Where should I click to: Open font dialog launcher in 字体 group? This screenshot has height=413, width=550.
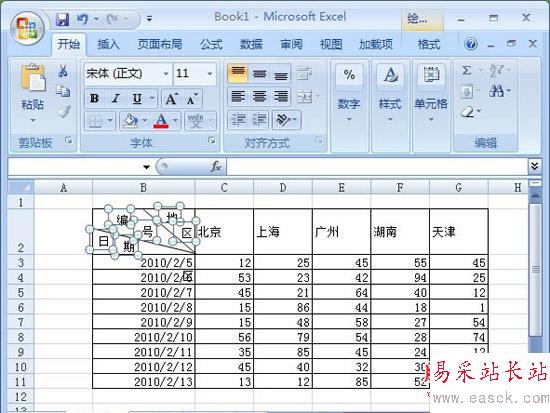click(212, 141)
